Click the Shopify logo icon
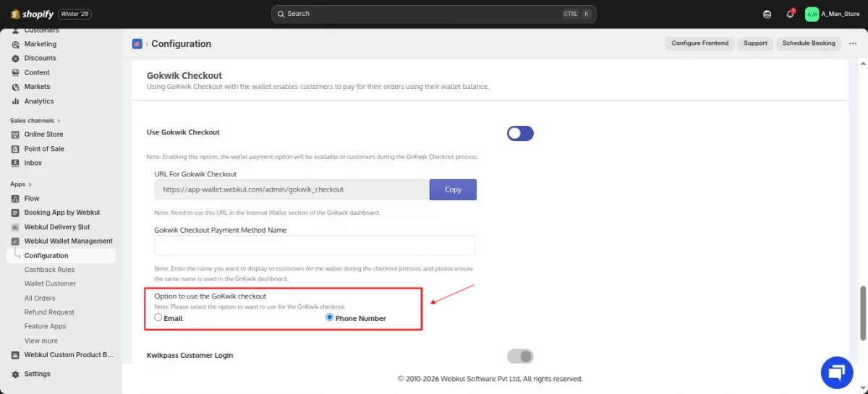The width and height of the screenshot is (868, 394). coord(15,14)
